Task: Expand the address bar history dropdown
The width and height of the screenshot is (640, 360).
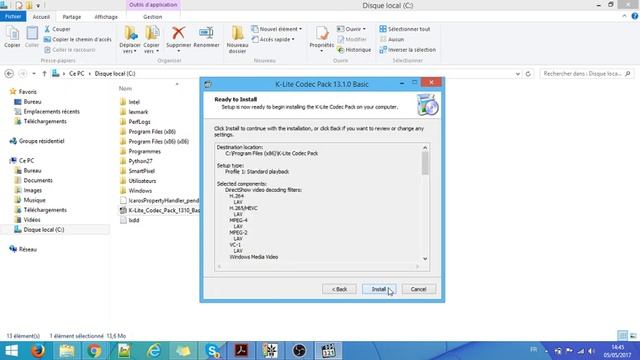Action: coord(518,74)
